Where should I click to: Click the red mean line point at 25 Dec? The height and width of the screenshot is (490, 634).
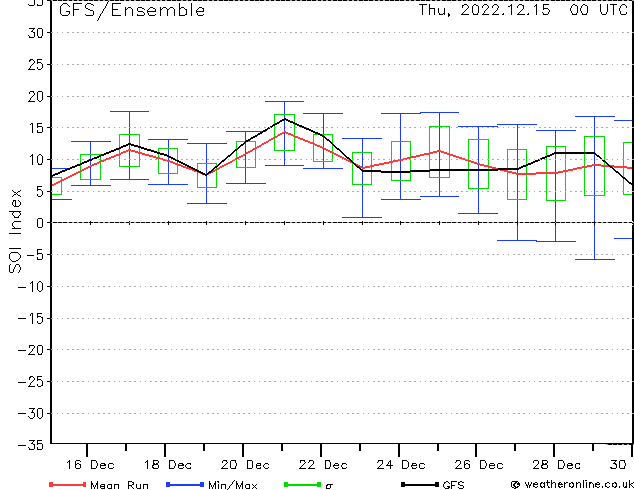440,151
